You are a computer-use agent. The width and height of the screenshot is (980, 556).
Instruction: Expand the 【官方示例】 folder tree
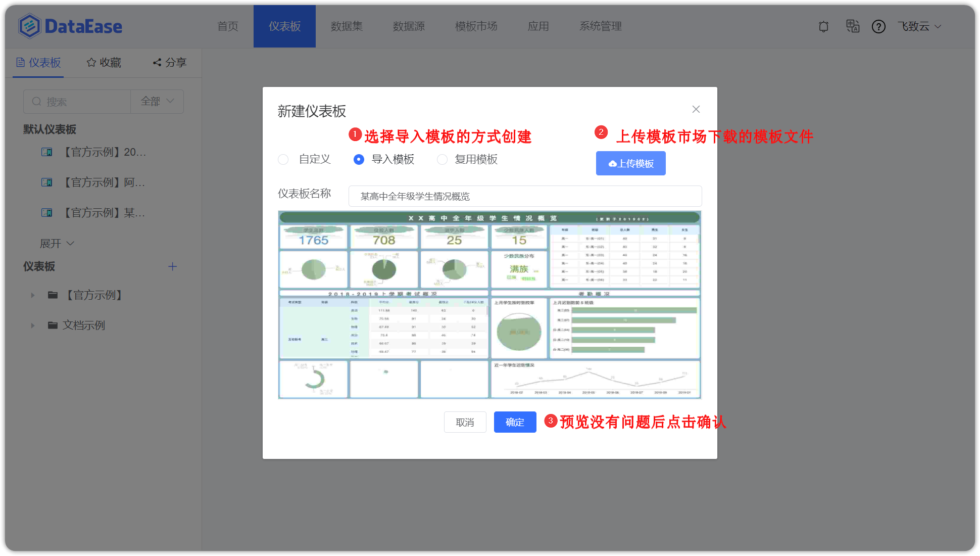(x=33, y=295)
